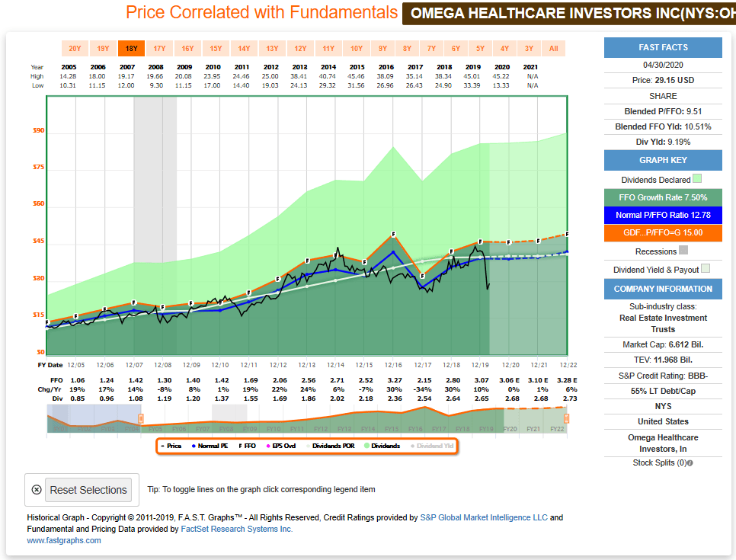The height and width of the screenshot is (560, 736).
Task: Switch to the 20Y timeframe tab
Action: [x=75, y=47]
